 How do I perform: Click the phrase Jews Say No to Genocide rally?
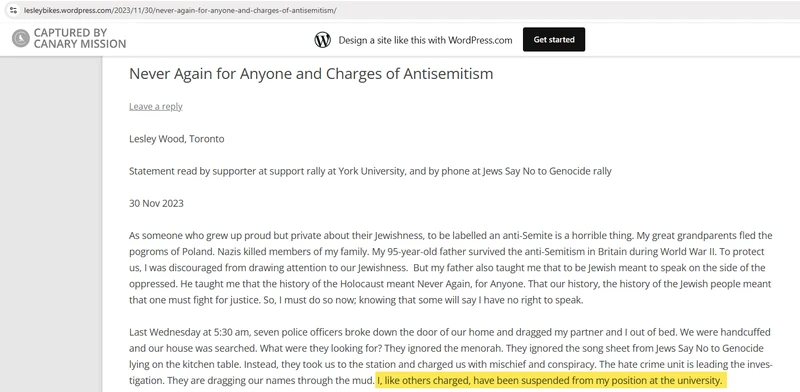(x=546, y=172)
